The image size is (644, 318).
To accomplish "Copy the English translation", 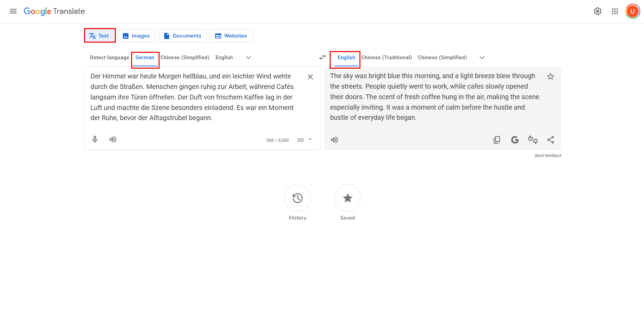I will pos(497,139).
